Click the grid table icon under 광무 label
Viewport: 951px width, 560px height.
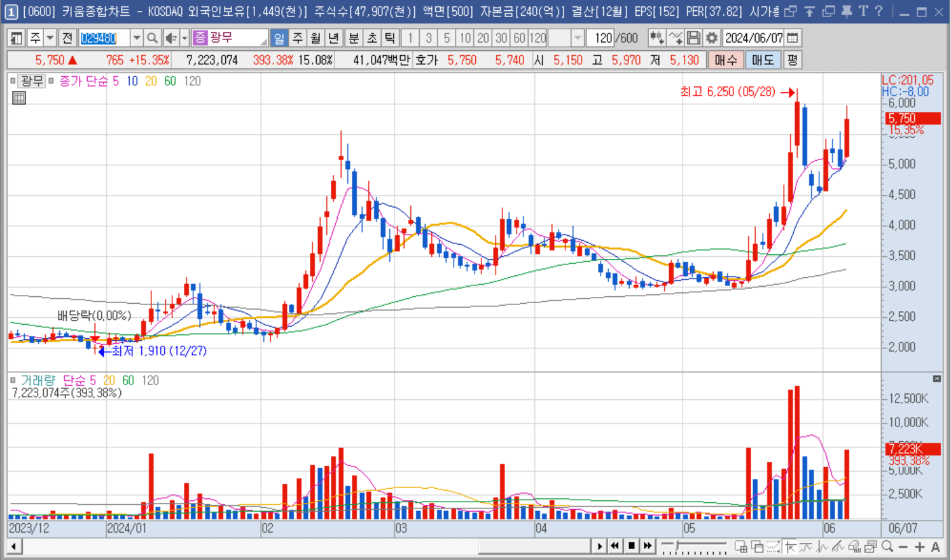(x=19, y=98)
